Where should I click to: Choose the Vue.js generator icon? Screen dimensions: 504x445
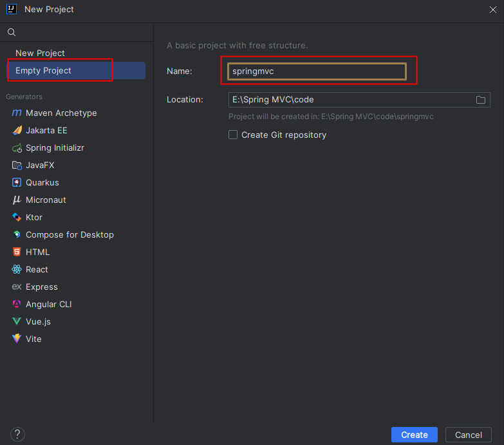click(x=17, y=322)
